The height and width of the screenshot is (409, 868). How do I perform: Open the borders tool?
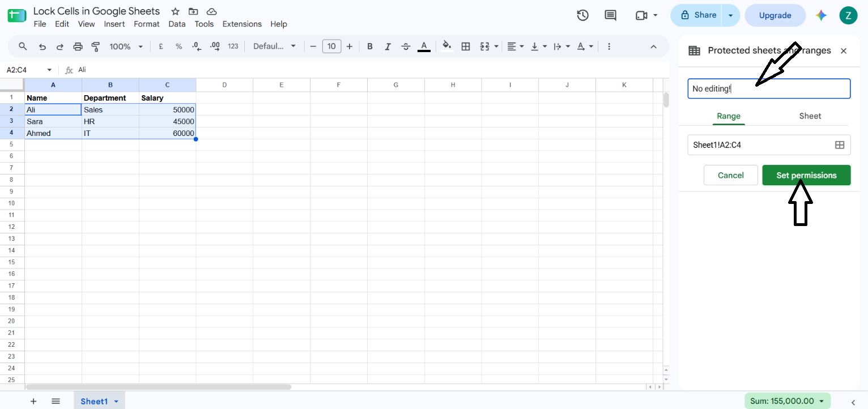466,46
